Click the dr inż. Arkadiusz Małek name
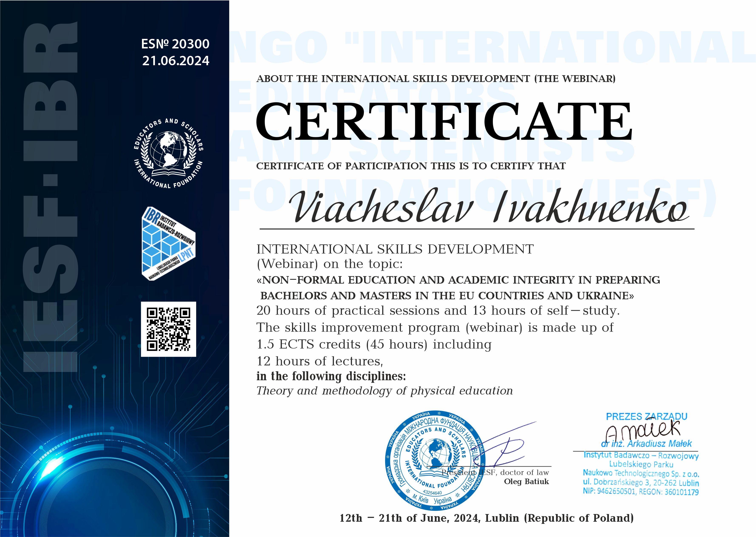The height and width of the screenshot is (537, 756). pyautogui.click(x=647, y=444)
